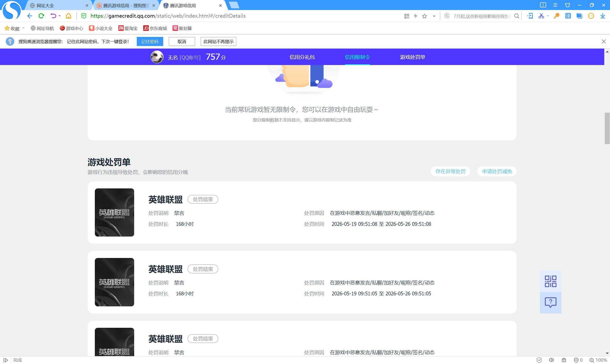Open the skin shirt icon in the title bar

click(568, 5)
